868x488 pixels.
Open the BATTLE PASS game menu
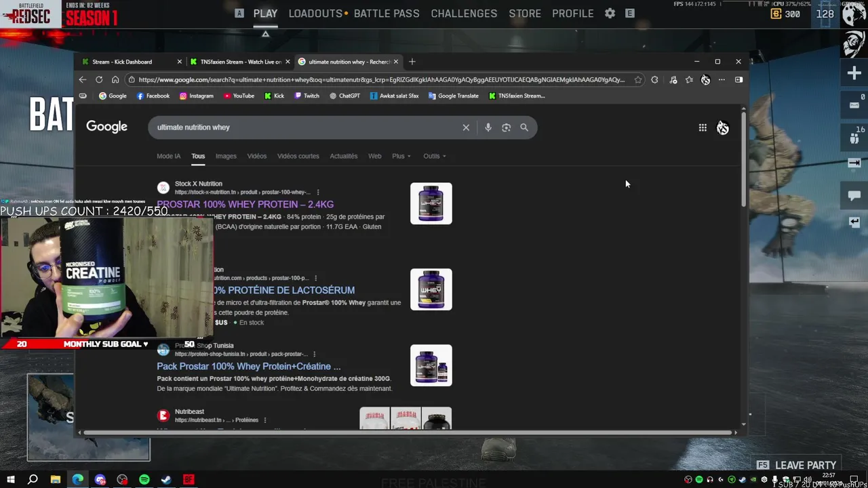387,14
